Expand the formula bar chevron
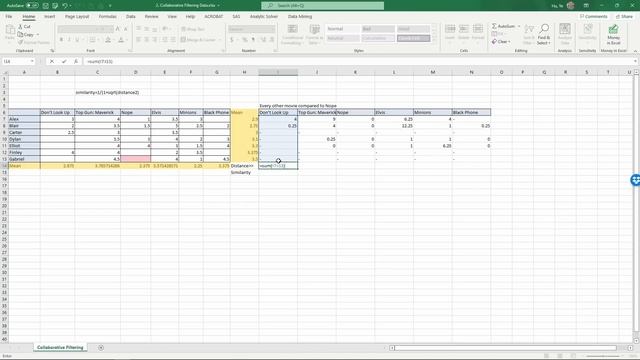The image size is (640, 360). coord(635,61)
